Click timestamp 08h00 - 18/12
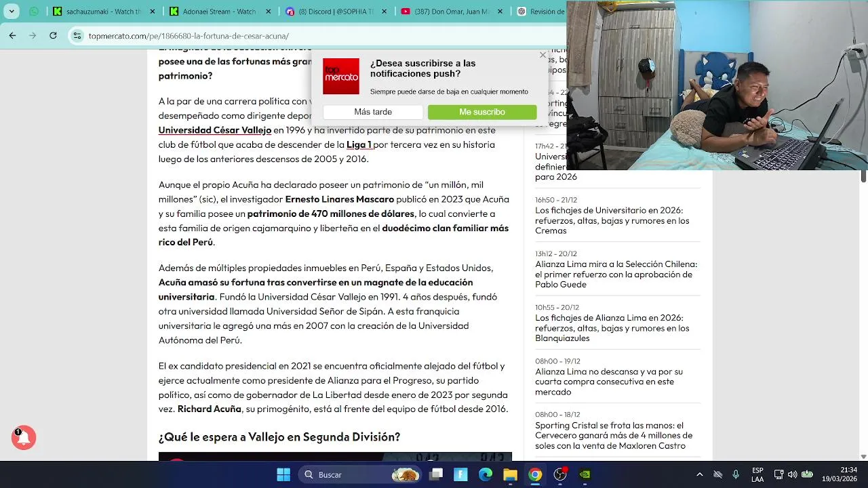This screenshot has width=868, height=488. point(557,415)
